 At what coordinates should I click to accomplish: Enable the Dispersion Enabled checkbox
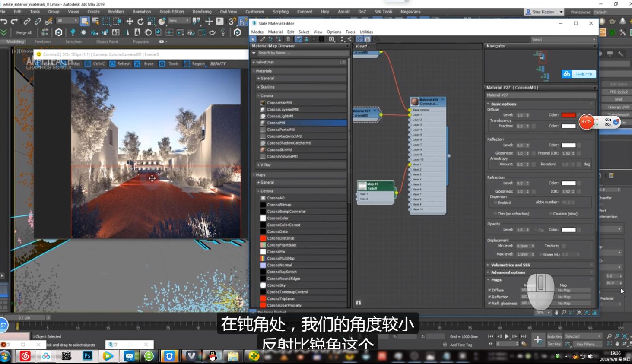pyautogui.click(x=495, y=203)
